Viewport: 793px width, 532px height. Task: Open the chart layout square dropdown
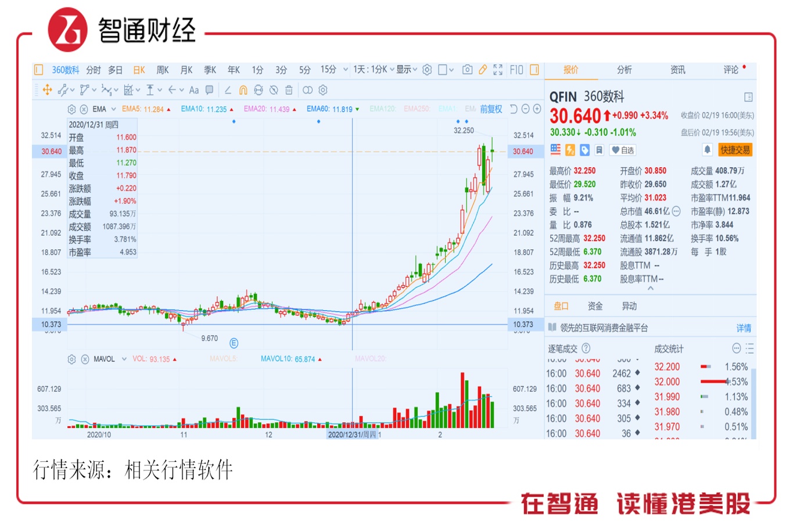pos(446,70)
